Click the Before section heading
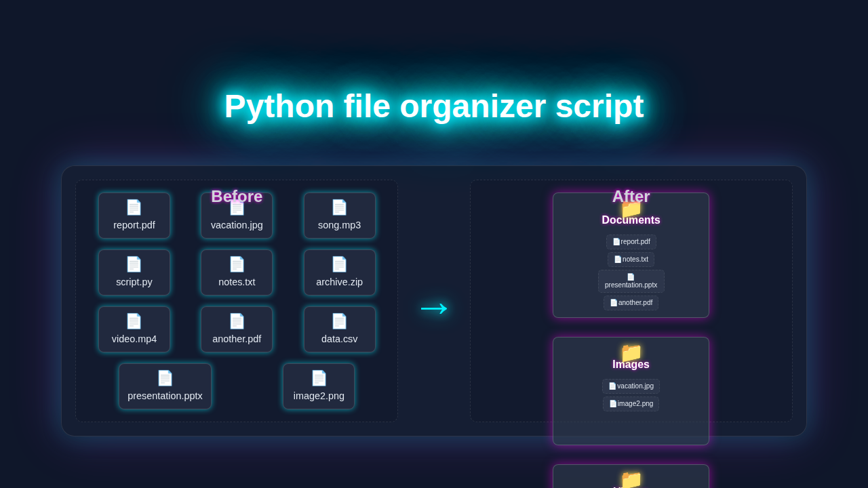The image size is (868, 488). click(236, 196)
